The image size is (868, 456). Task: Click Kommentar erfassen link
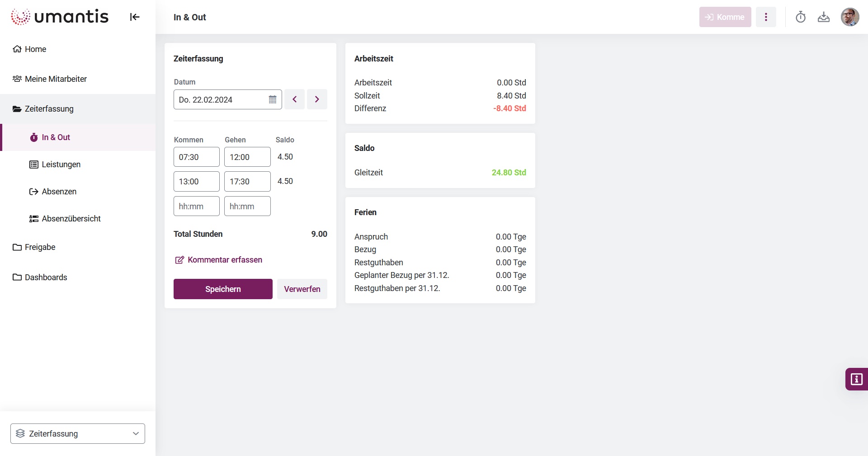coord(225,260)
